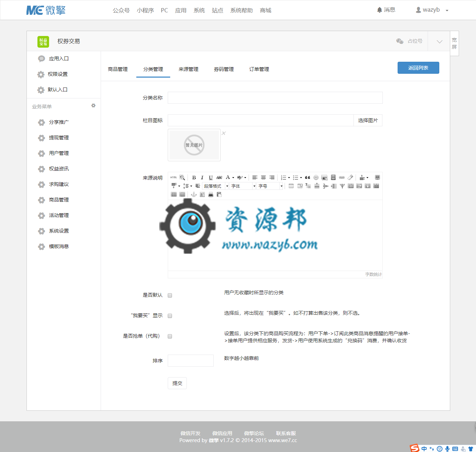Click the 选择图片 button

(x=368, y=120)
